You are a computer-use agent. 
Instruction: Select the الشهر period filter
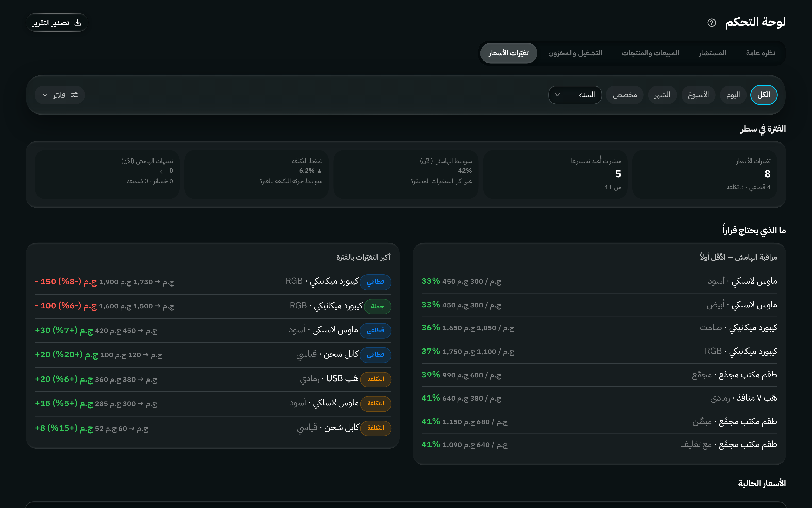click(x=662, y=95)
